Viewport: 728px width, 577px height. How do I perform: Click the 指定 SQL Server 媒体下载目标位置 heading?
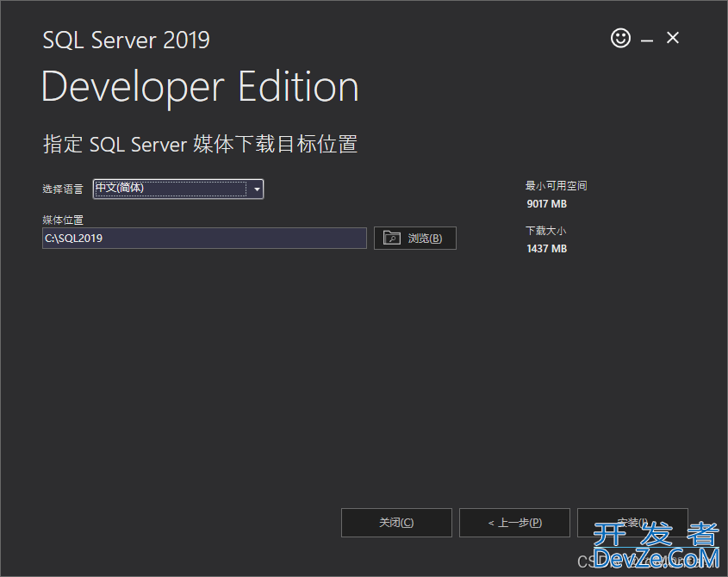200,144
